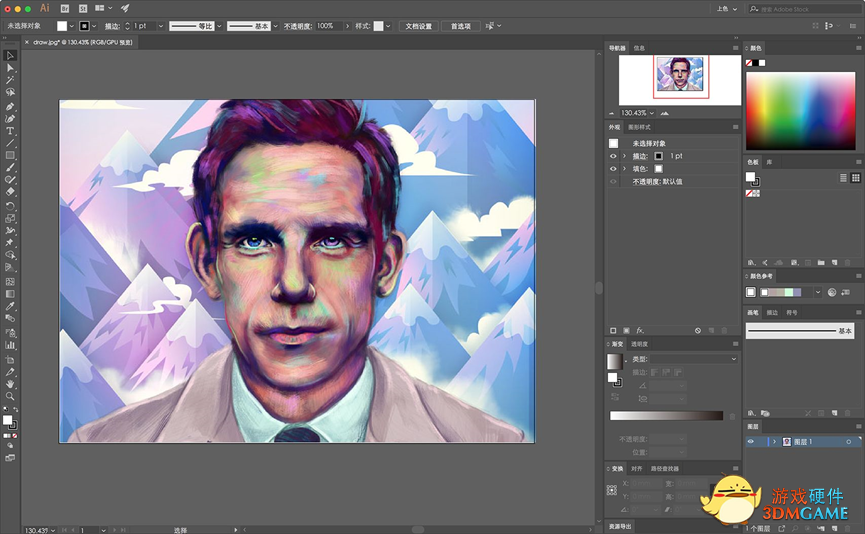865x534 pixels.
Task: Select the Eyedropper tool
Action: coord(10,306)
